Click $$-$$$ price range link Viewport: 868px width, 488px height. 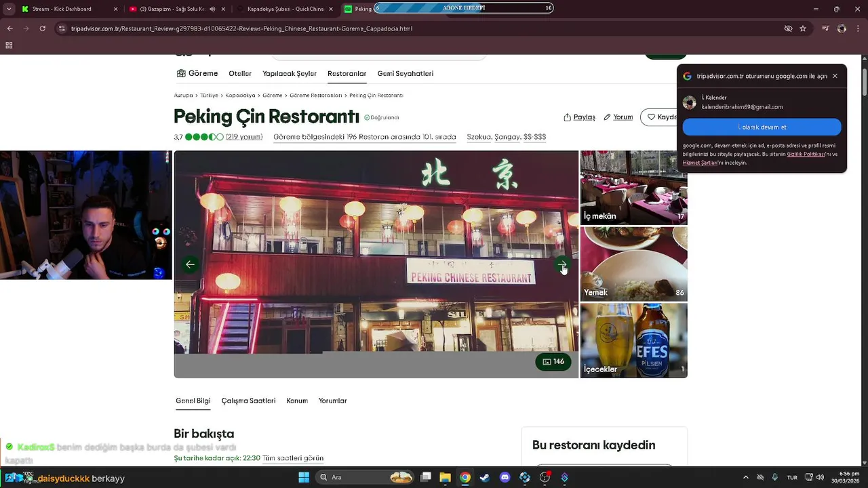[x=534, y=137]
